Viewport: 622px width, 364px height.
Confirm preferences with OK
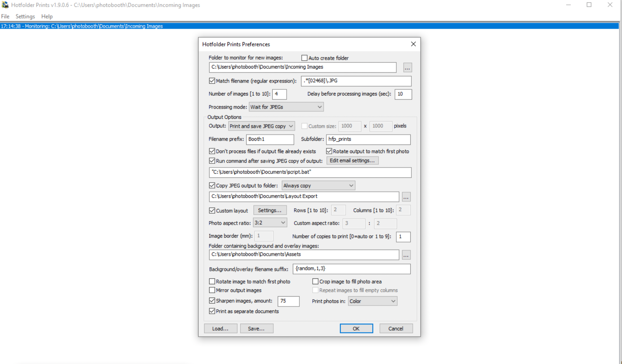pyautogui.click(x=356, y=329)
